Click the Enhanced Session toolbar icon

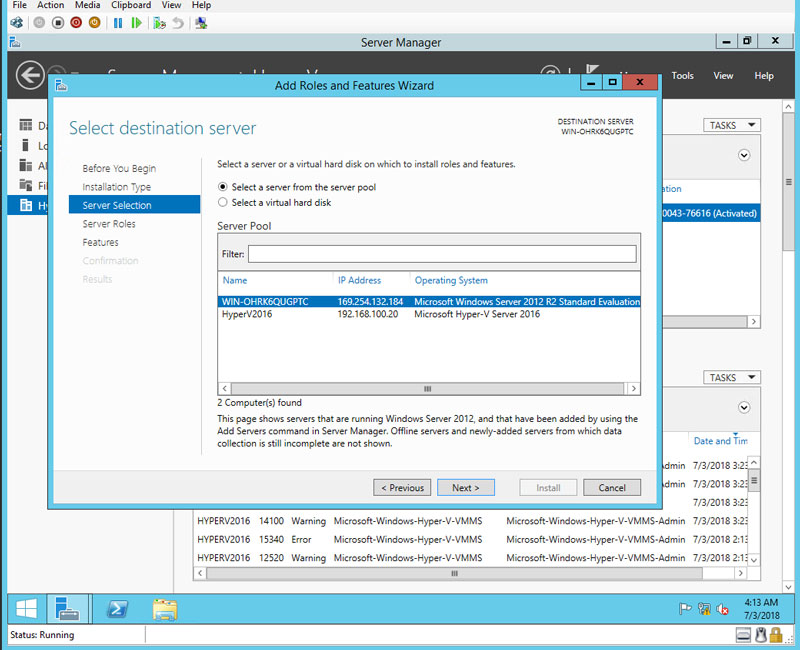coord(201,23)
